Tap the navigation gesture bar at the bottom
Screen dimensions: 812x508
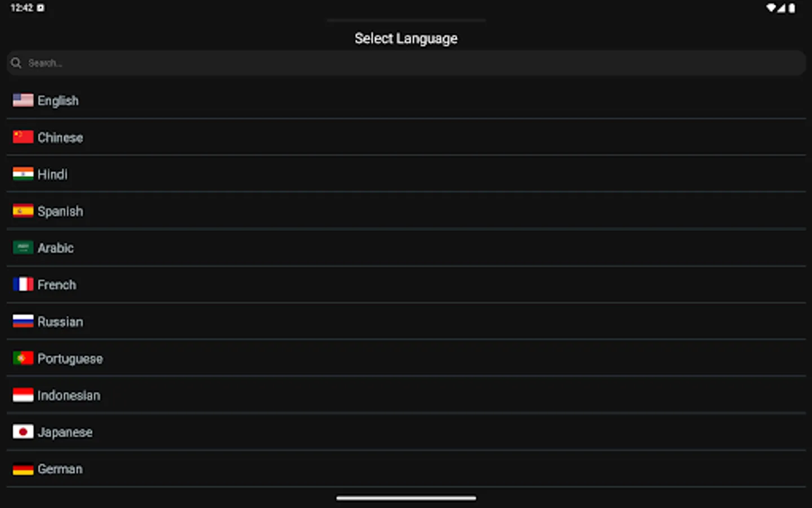click(x=405, y=498)
